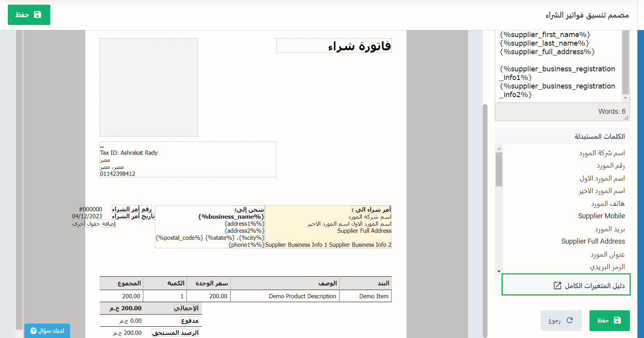Select placeholder هاتف المورد

[x=607, y=204]
